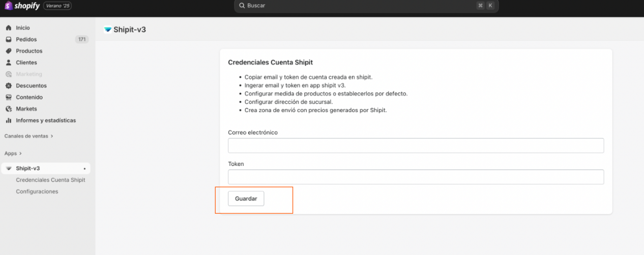Click the 'Configurar medida de productos' instruction
The height and width of the screenshot is (255, 644).
pos(326,94)
